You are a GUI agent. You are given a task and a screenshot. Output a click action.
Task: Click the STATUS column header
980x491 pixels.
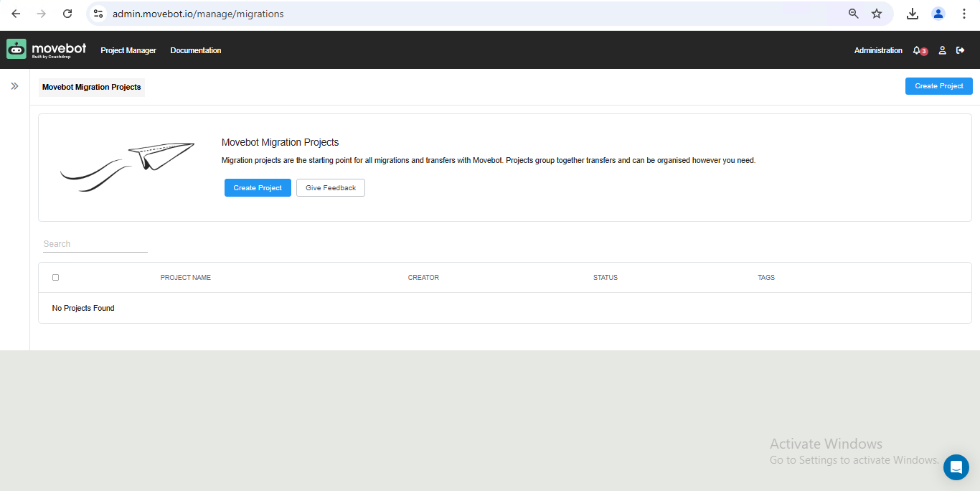(x=606, y=278)
